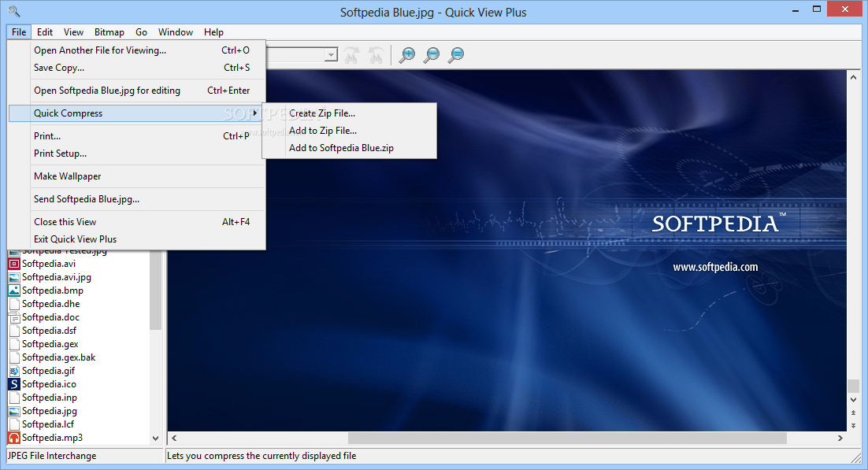Viewport: 868px width, 470px height.
Task: Select Softpedia.lcf in file list
Action: 48,424
